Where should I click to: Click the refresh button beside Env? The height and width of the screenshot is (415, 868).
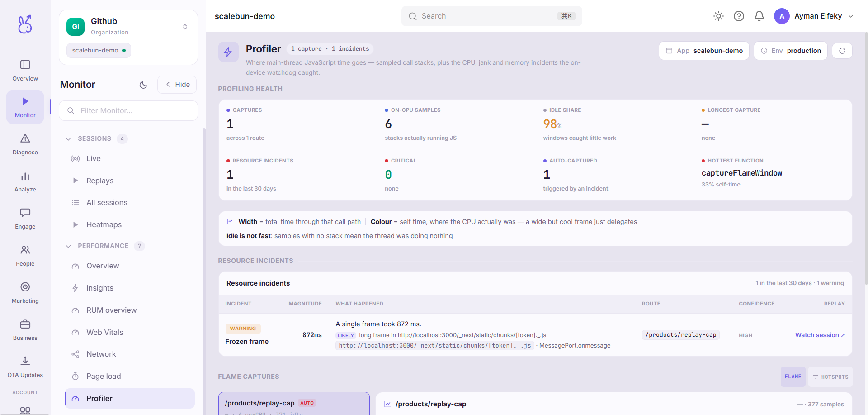coord(842,51)
